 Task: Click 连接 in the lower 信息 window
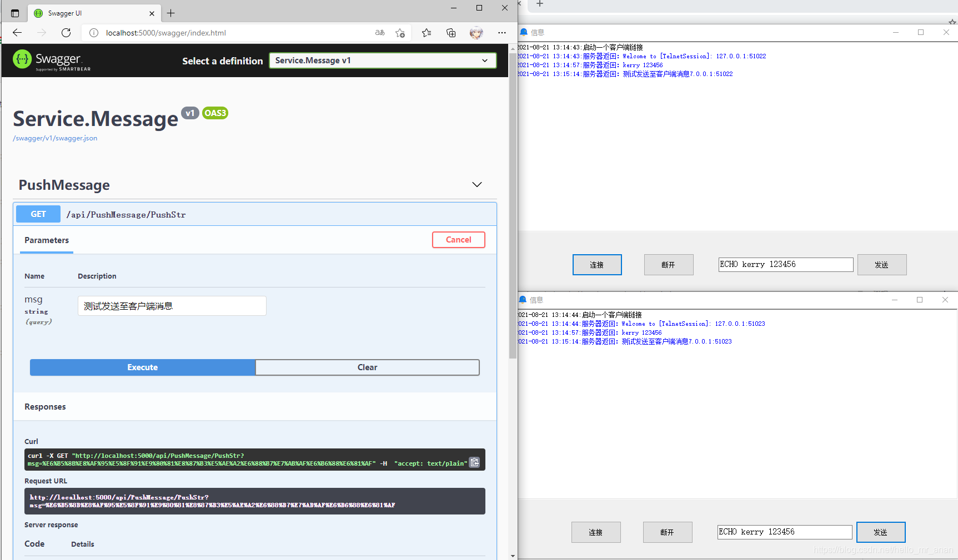(x=596, y=532)
